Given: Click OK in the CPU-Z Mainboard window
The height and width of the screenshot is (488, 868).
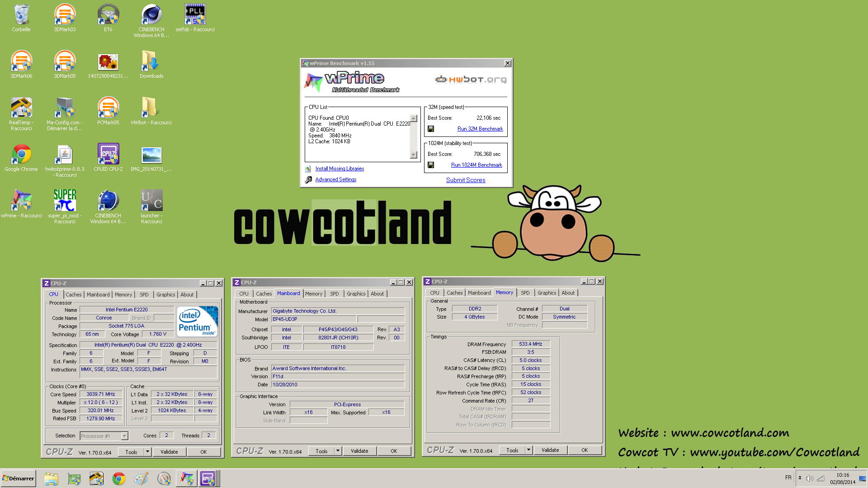Looking at the screenshot, I should (x=394, y=451).
